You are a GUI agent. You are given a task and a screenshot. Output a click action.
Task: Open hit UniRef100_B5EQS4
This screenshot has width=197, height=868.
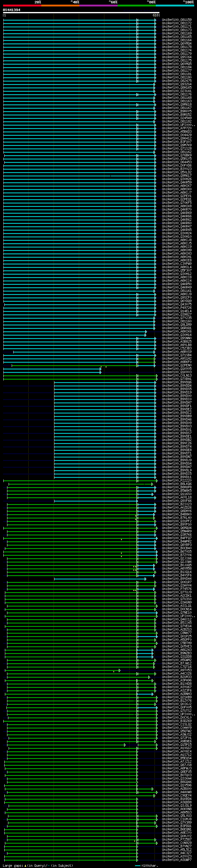177,758
